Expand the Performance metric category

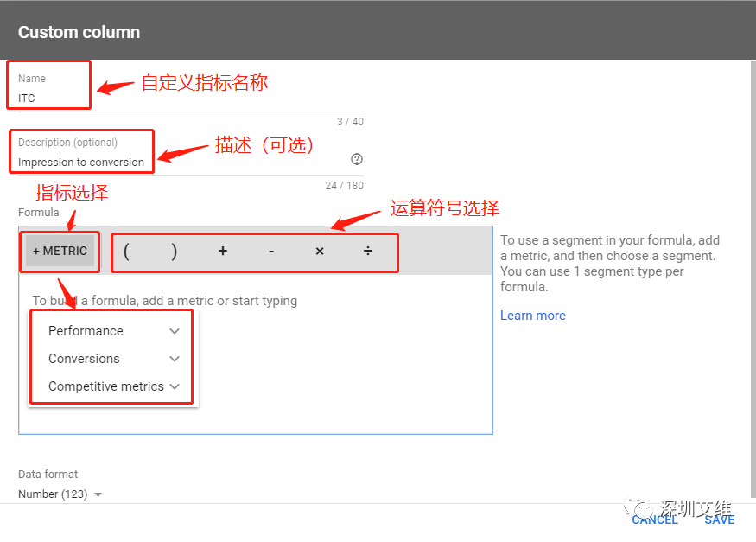tap(114, 331)
